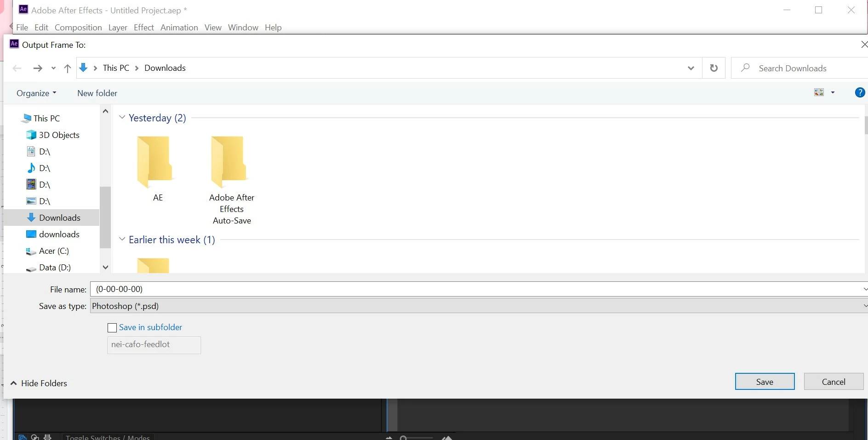Open the Animation menu
This screenshot has width=868, height=440.
coord(179,28)
